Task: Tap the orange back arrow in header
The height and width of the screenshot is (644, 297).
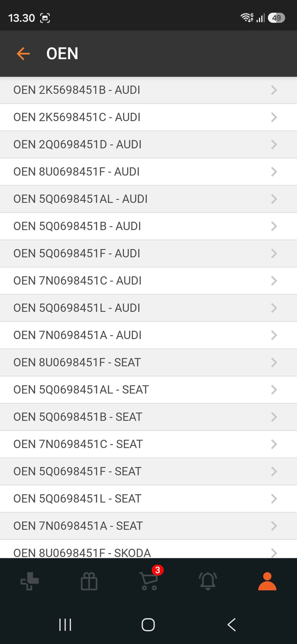Action: pyautogui.click(x=23, y=54)
